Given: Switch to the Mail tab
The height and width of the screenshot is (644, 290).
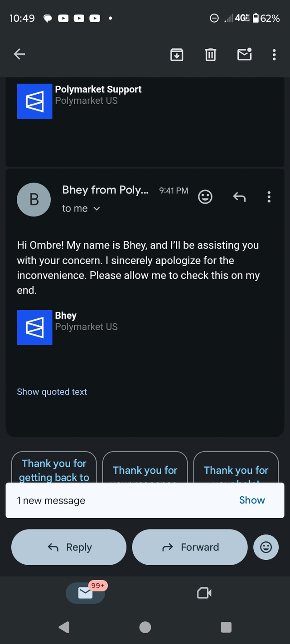Looking at the screenshot, I should (85, 593).
